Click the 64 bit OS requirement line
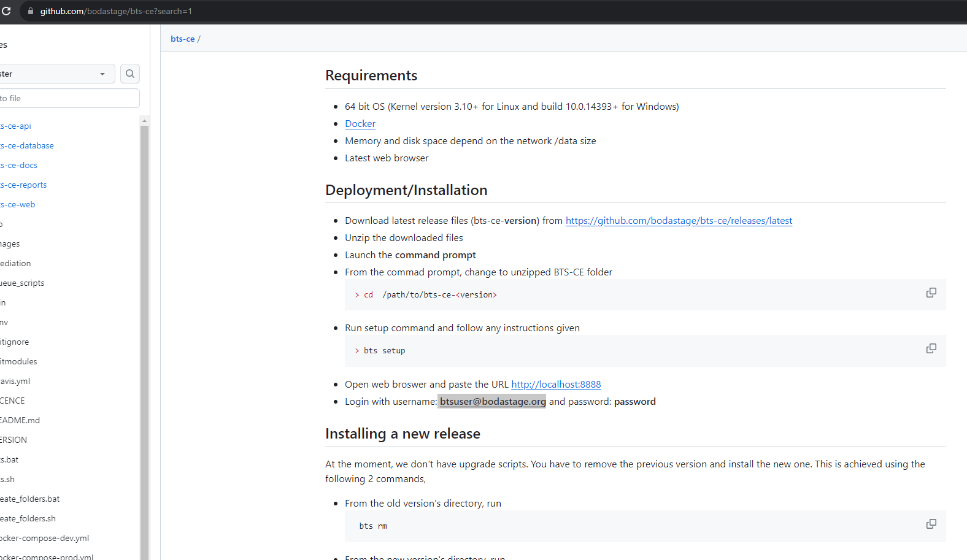This screenshot has height=560, width=967. pos(512,106)
